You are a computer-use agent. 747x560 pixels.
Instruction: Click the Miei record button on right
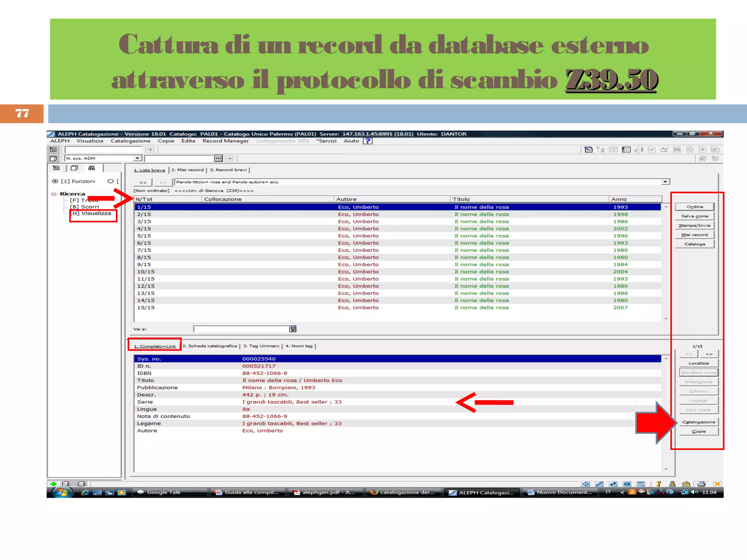694,235
